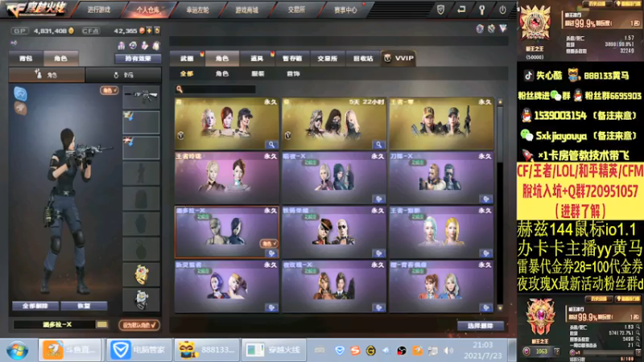
Task: Open the 赛事中心 top menu
Action: point(346,10)
